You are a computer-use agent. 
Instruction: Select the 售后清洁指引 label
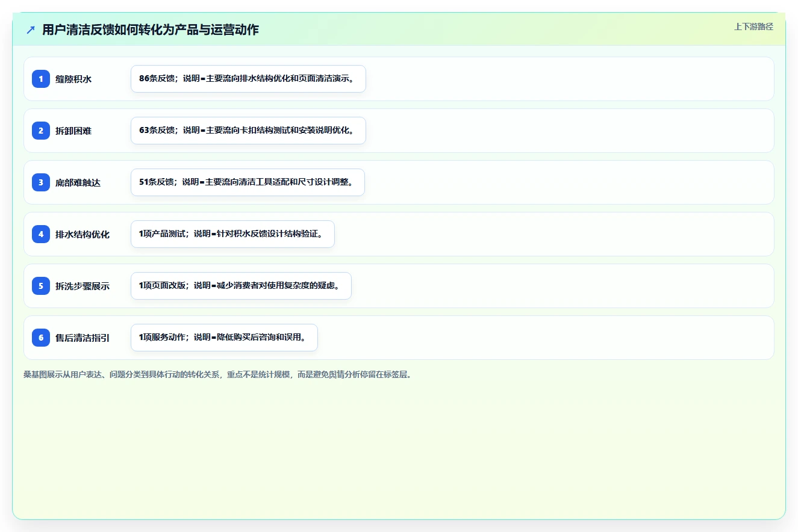tap(83, 338)
